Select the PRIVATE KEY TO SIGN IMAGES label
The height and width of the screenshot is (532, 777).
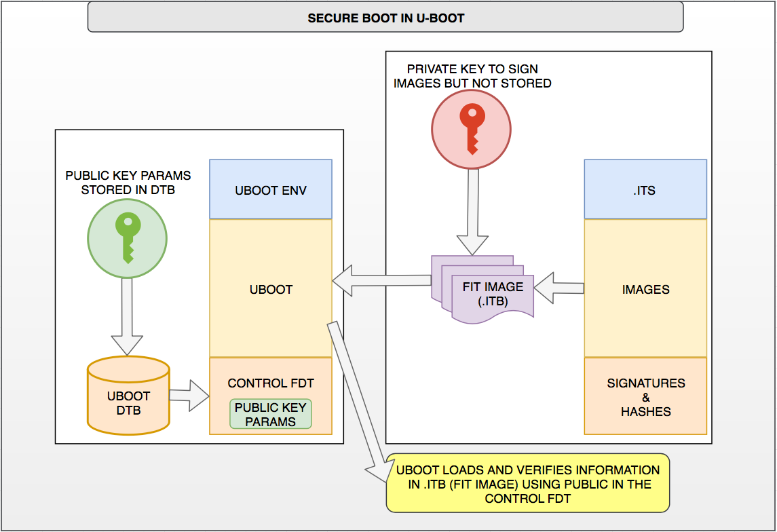pos(470,75)
